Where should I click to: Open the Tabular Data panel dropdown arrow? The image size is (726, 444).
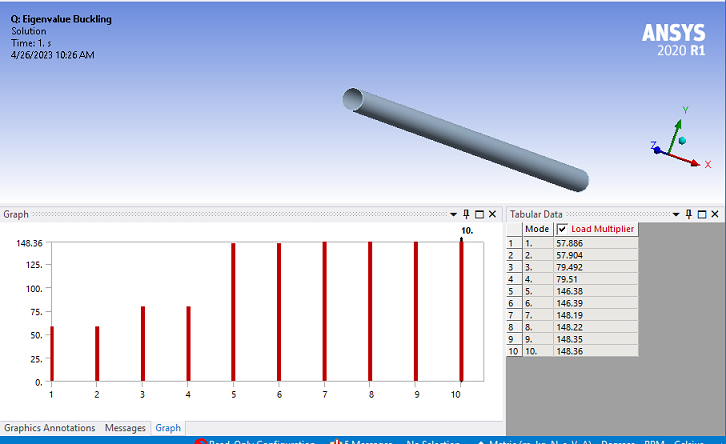tap(676, 214)
